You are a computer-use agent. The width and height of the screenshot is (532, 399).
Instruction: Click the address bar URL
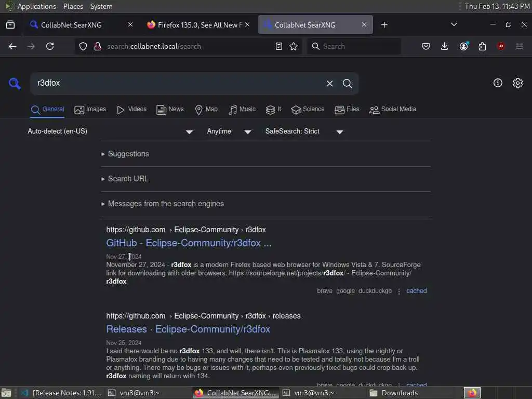[x=154, y=46]
